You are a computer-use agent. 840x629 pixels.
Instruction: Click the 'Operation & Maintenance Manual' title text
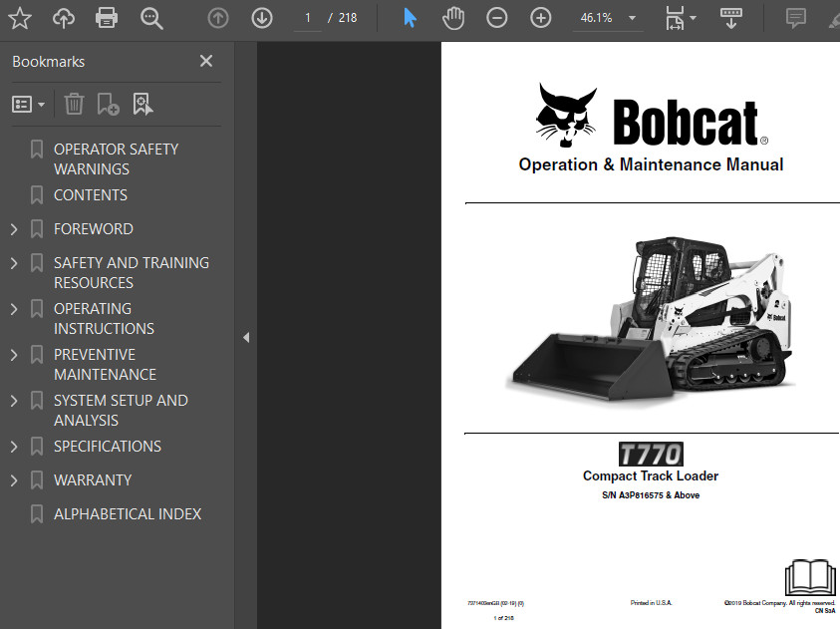tap(651, 164)
